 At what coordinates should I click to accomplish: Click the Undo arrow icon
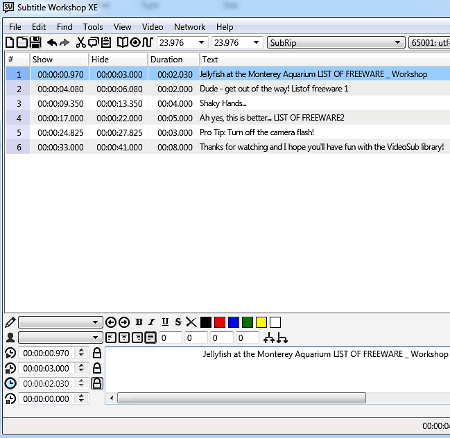pos(52,43)
